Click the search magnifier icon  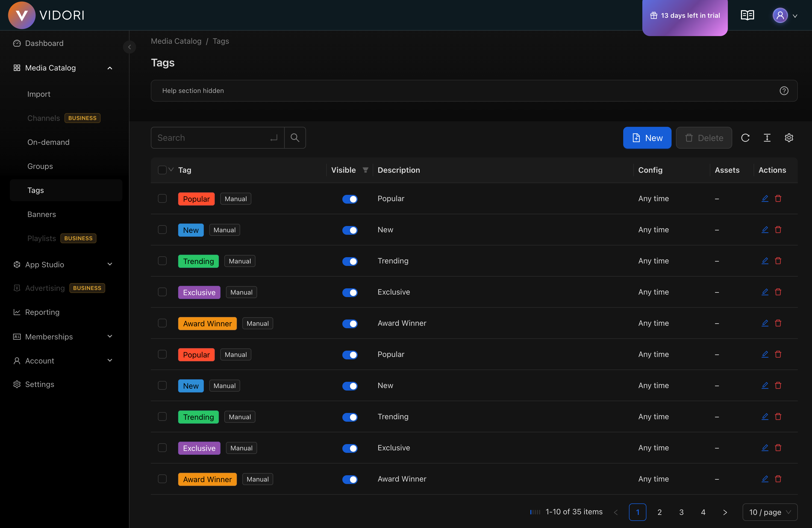point(295,138)
